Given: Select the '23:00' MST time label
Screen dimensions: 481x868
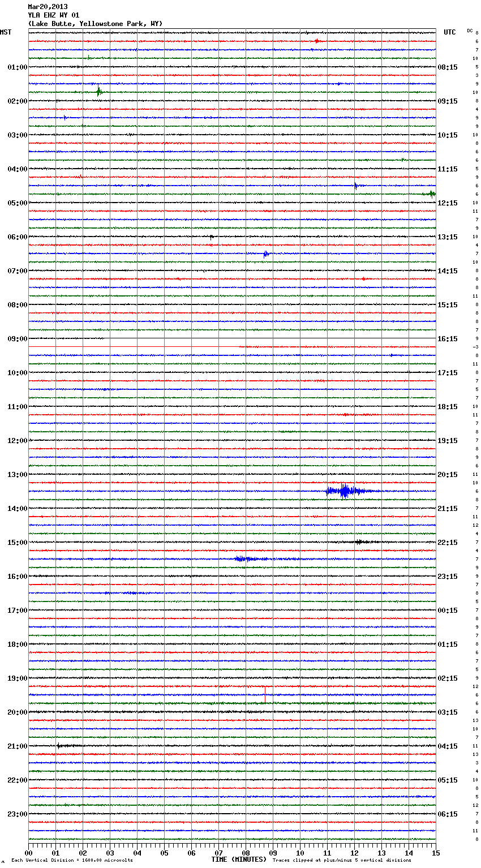Looking at the screenshot, I should [x=18, y=814].
